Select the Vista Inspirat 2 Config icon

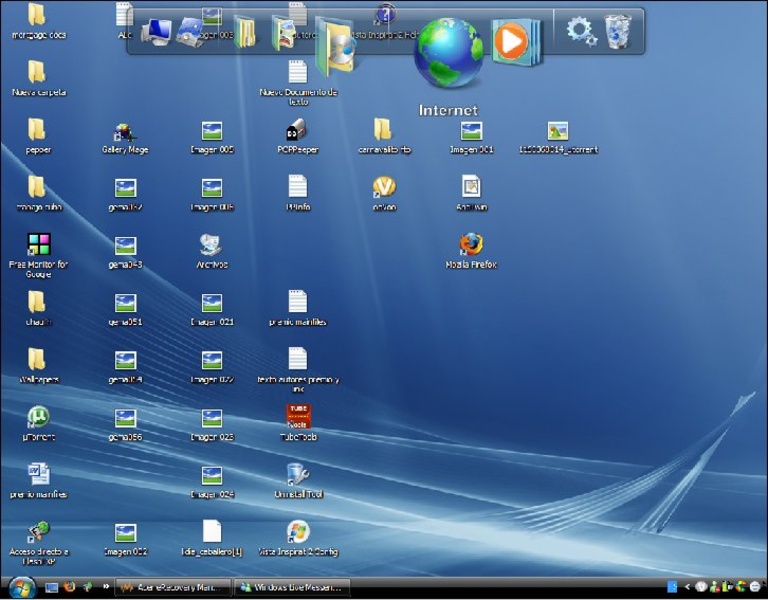[298, 532]
